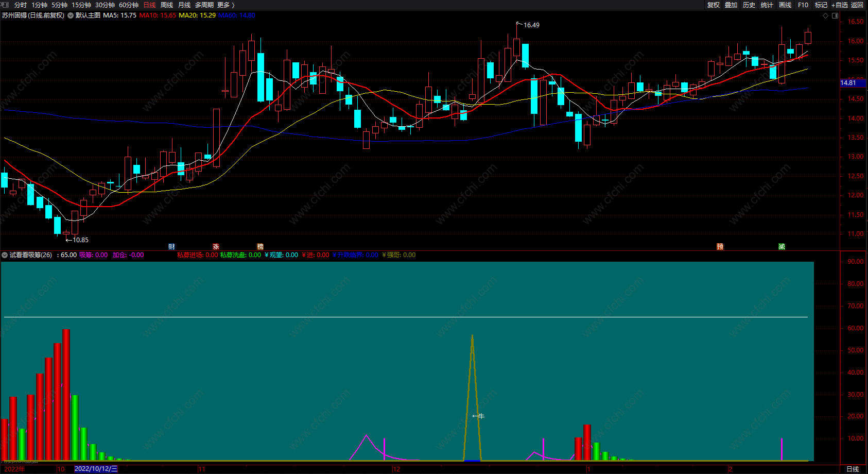Expand the 试看看吸筹 indicator dropdown

(5, 255)
